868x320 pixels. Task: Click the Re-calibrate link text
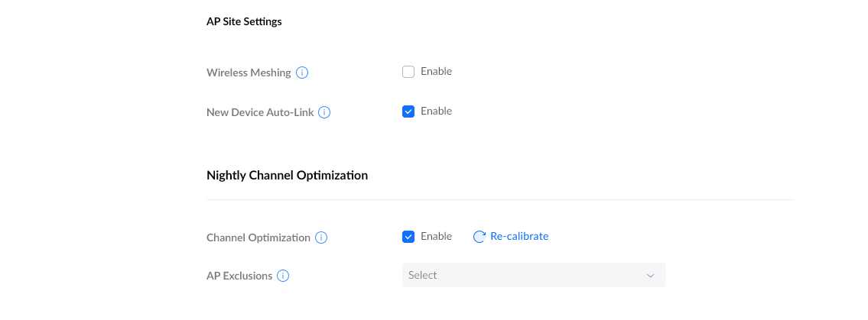(519, 237)
